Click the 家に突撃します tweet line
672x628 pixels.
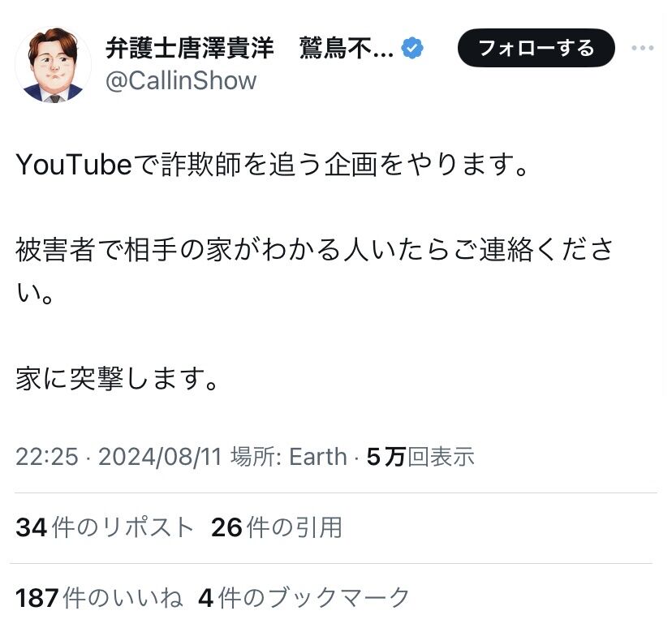coord(118,379)
